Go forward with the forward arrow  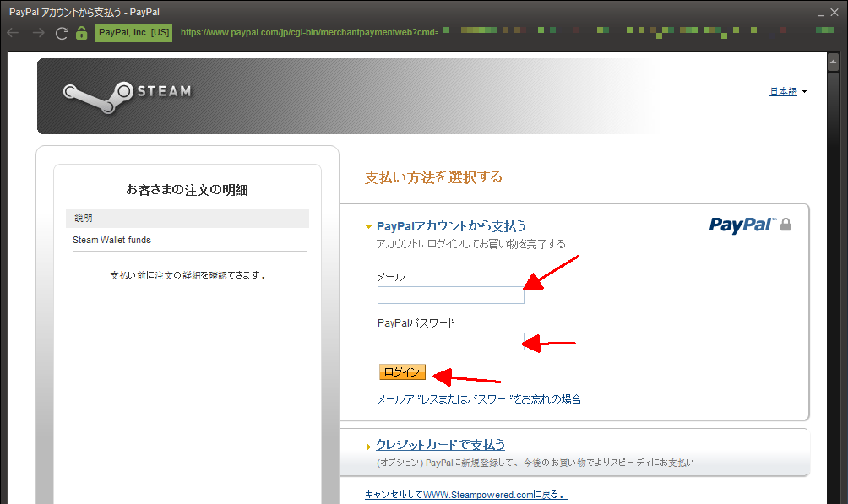38,33
